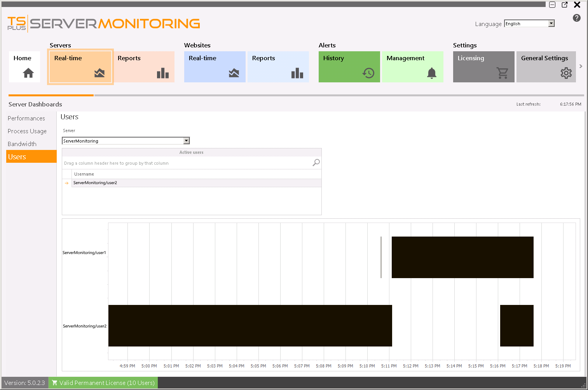Click the General Settings gear icon

(x=566, y=73)
